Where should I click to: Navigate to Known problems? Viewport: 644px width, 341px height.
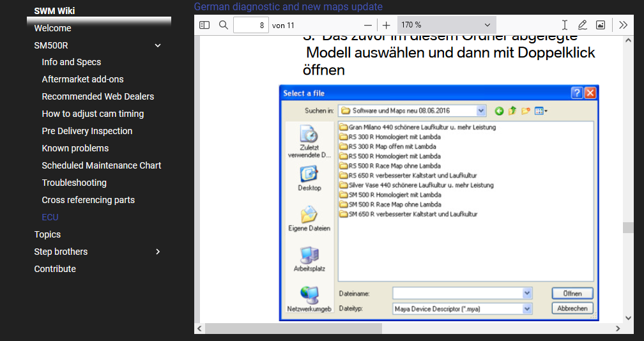(x=75, y=148)
